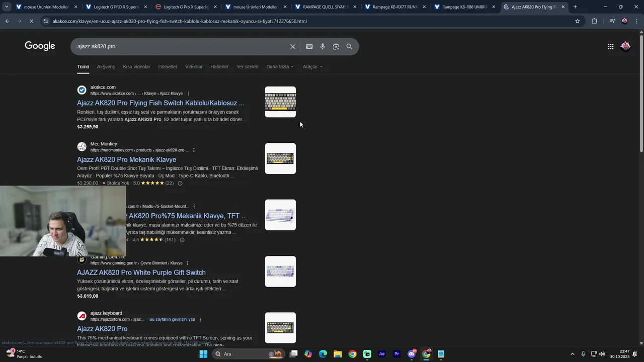The height and width of the screenshot is (362, 644).
Task: Open the browser extensions puzzle icon
Action: pyautogui.click(x=594, y=21)
